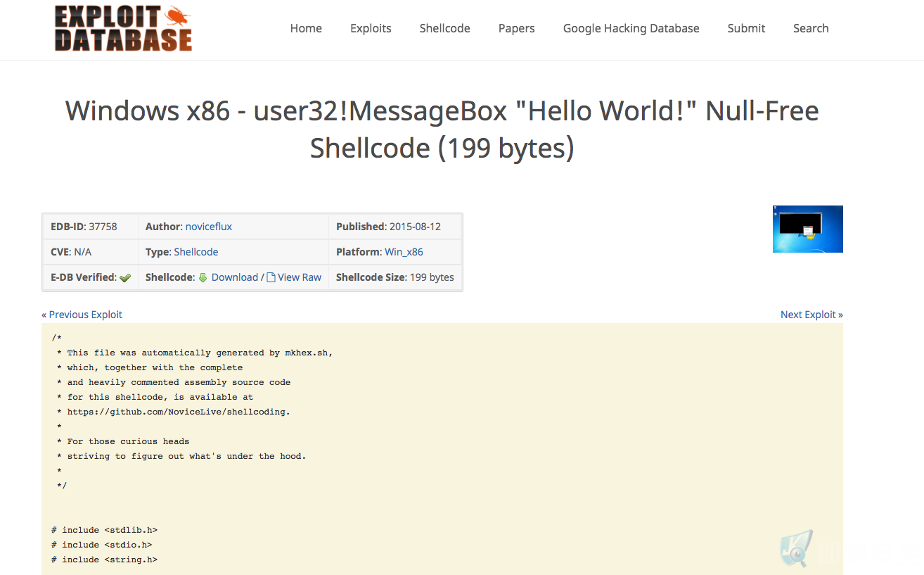Image resolution: width=924 pixels, height=575 pixels.
Task: Go to the Submit page
Action: point(746,28)
